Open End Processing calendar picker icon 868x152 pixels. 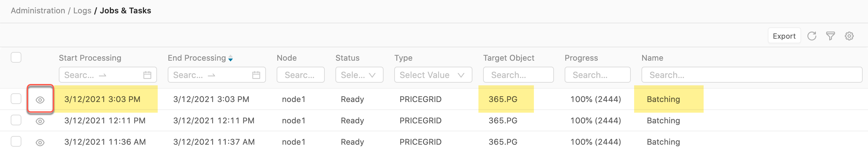[256, 75]
